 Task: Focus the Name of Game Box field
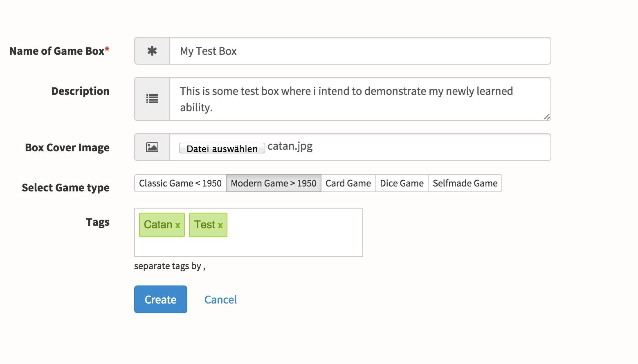pyautogui.click(x=360, y=51)
